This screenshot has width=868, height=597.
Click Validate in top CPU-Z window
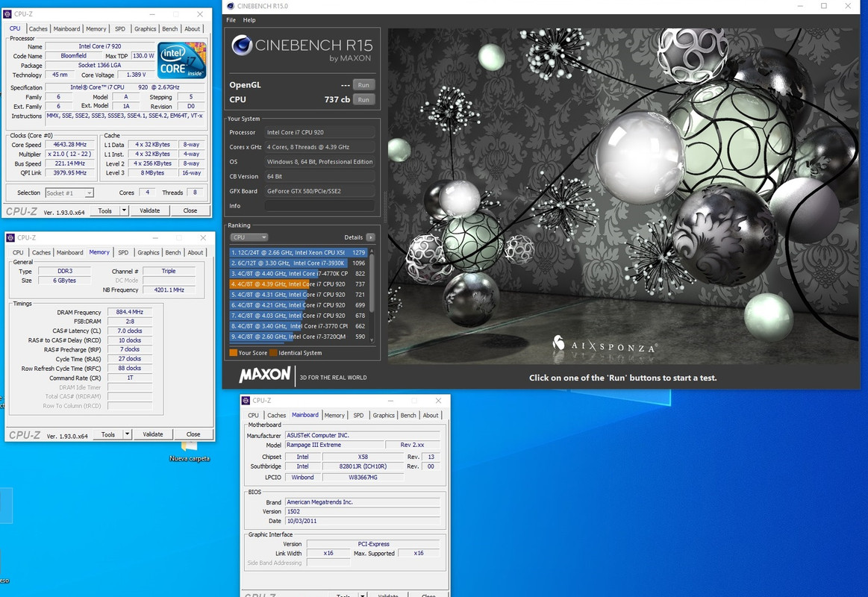pyautogui.click(x=149, y=210)
